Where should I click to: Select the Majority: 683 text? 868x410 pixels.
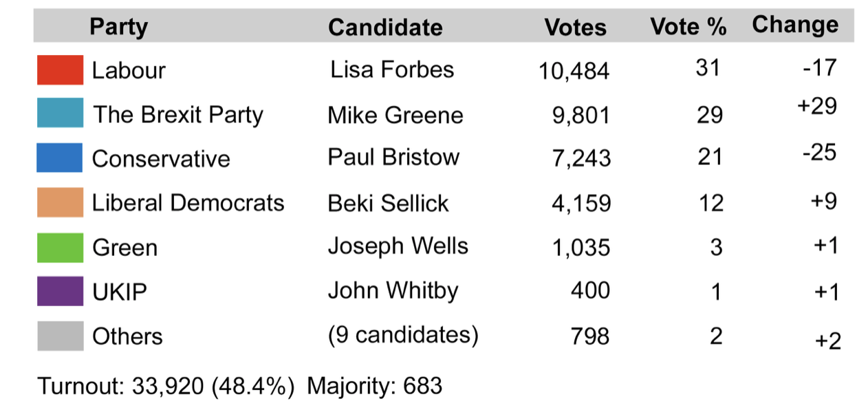click(x=374, y=386)
